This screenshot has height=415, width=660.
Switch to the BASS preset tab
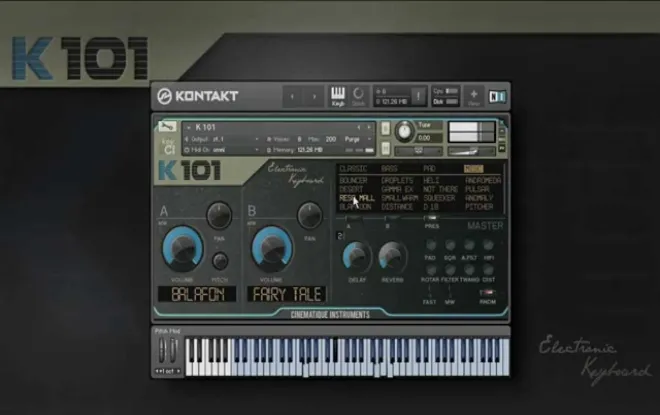(x=389, y=169)
